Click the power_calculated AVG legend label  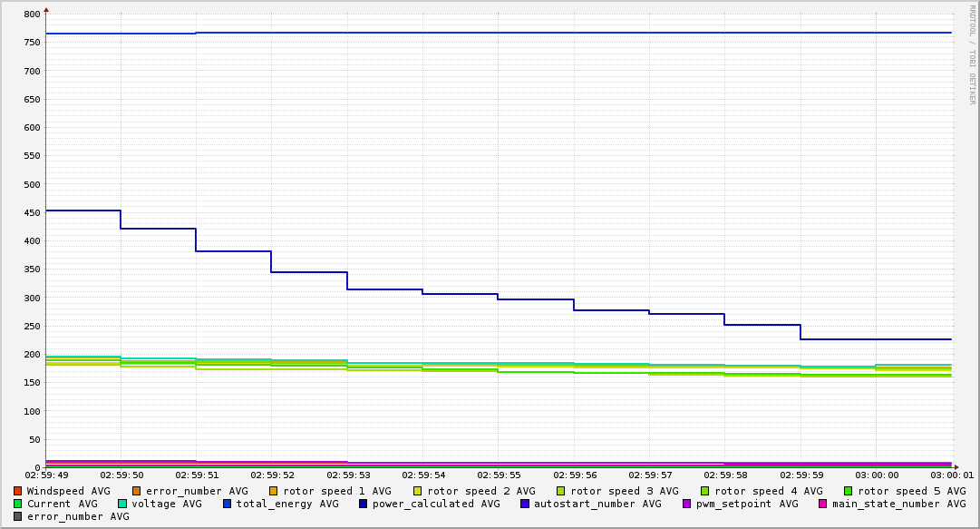[x=435, y=504]
